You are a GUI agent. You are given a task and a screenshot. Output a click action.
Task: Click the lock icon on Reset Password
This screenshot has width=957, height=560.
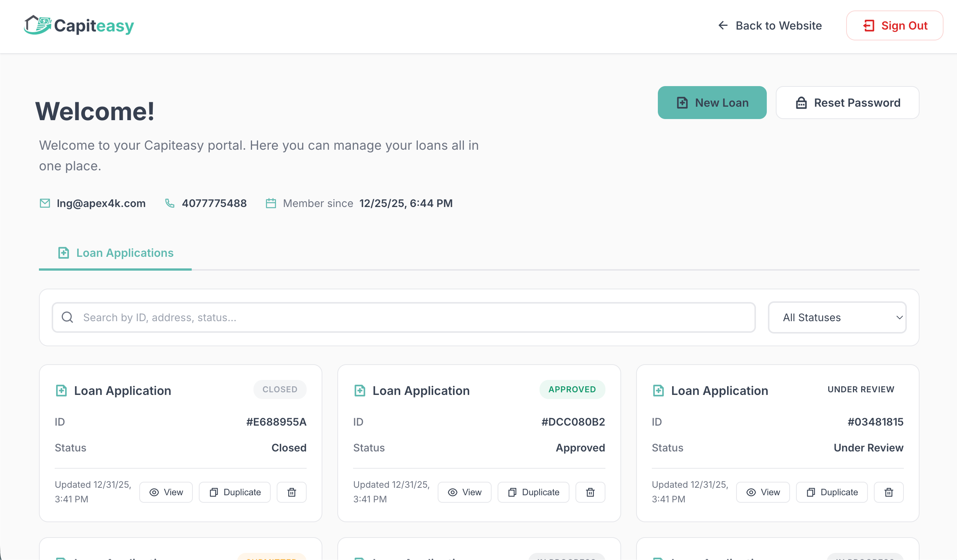(801, 102)
